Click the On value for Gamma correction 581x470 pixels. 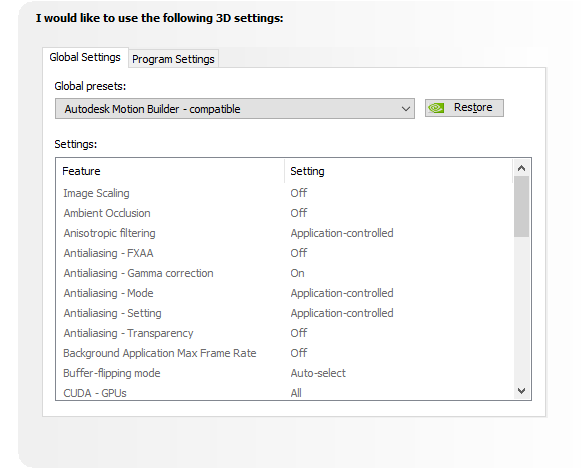coord(298,273)
